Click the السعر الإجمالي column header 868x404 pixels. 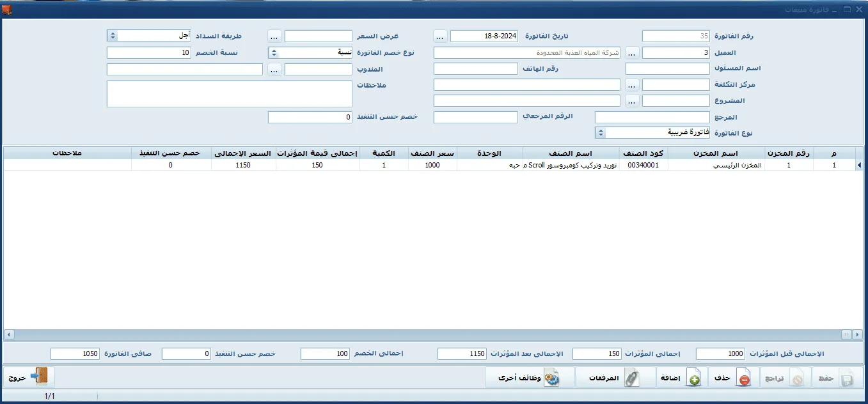244,153
